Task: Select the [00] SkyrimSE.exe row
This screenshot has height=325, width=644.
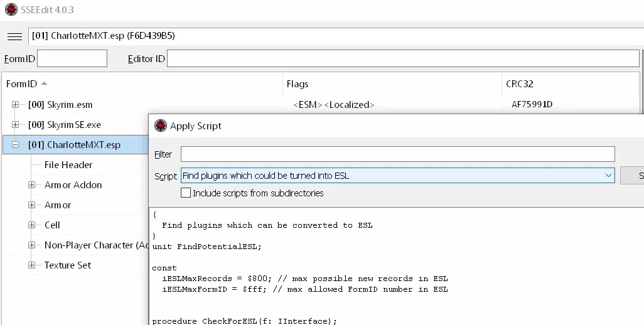Action: tap(65, 125)
